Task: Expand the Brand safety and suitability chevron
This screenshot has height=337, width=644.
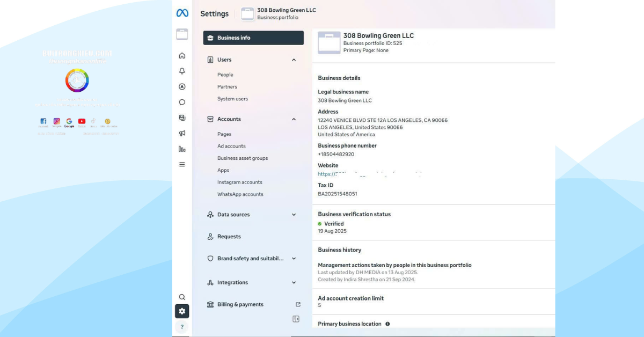Action: (294, 259)
